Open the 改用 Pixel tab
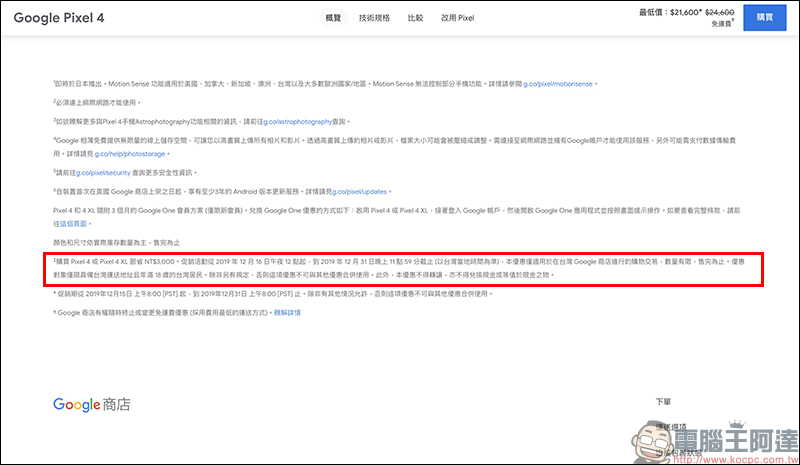 click(x=458, y=18)
